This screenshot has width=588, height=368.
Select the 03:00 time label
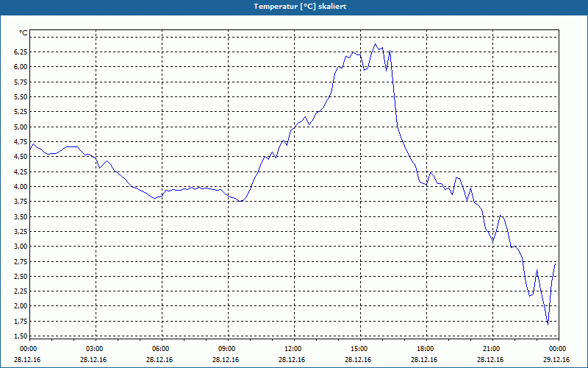pyautogui.click(x=94, y=349)
